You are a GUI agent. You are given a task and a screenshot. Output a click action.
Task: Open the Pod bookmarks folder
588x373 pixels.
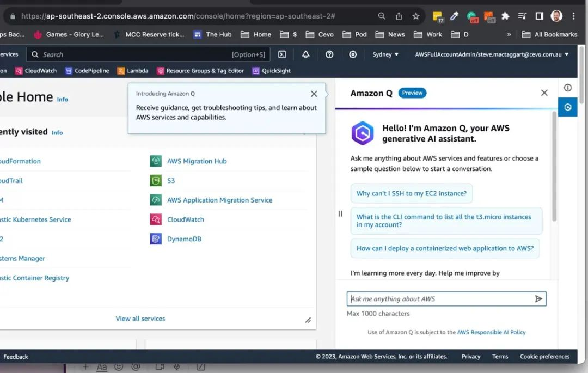pos(355,34)
